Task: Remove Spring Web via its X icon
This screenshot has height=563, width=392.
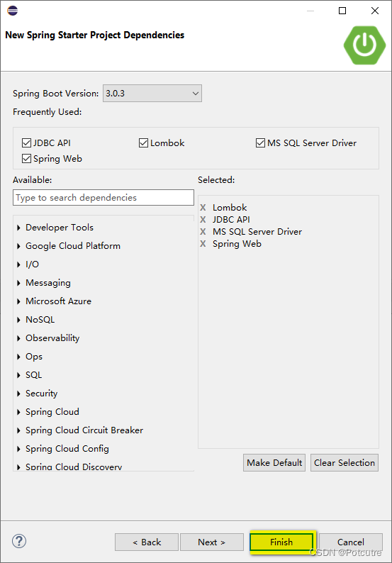Action: coord(203,244)
